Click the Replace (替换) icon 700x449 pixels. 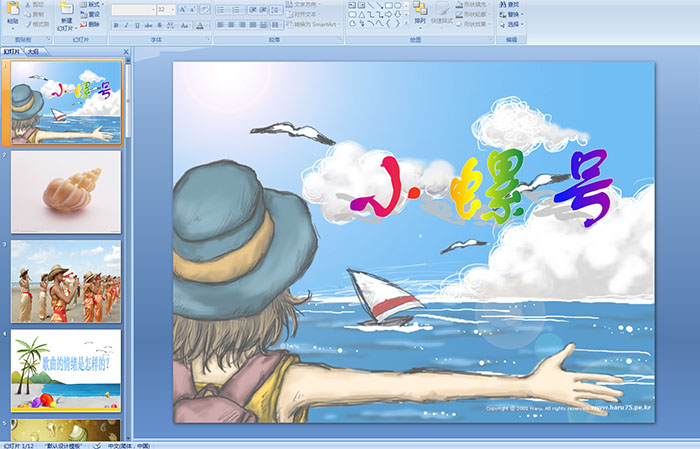tap(512, 15)
